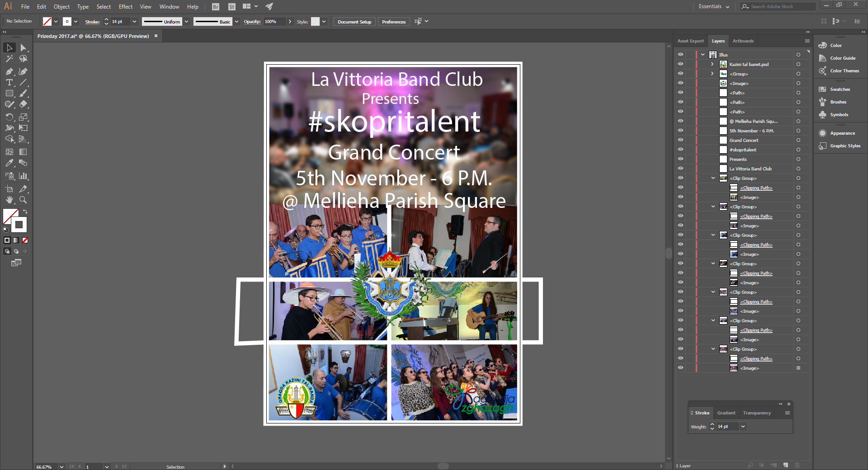Click the Style swatch in control bar
Viewport: 868px width, 470px height.
click(x=315, y=21)
